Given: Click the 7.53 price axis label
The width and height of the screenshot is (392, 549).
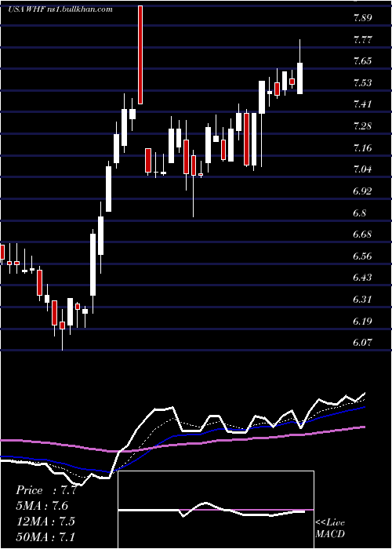Looking at the screenshot, I should click(x=362, y=83).
